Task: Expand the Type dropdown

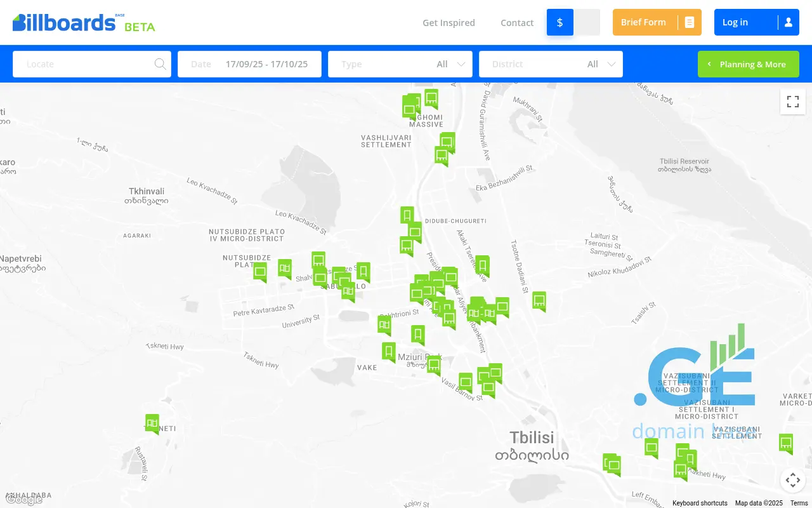Action: pos(400,64)
